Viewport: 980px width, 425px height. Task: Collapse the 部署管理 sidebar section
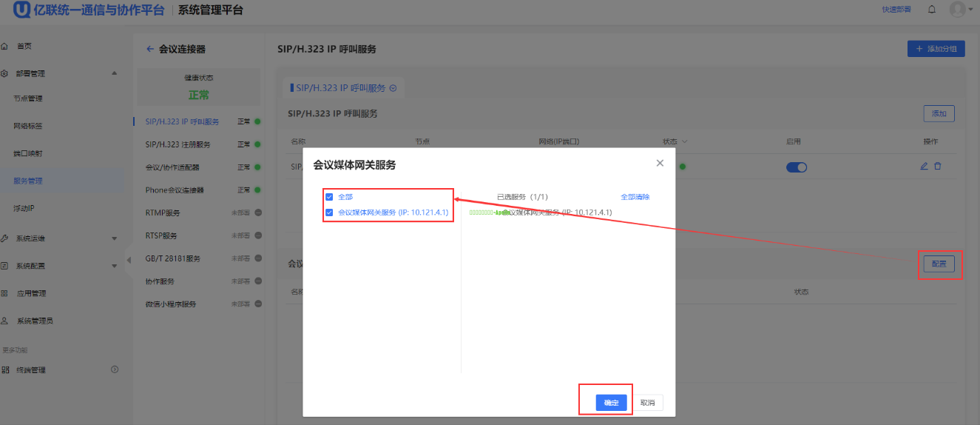pyautogui.click(x=114, y=73)
